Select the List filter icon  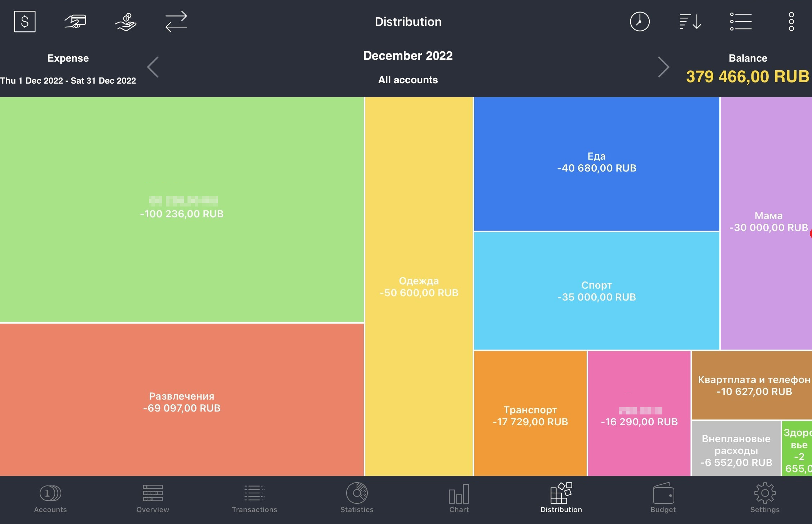(740, 21)
